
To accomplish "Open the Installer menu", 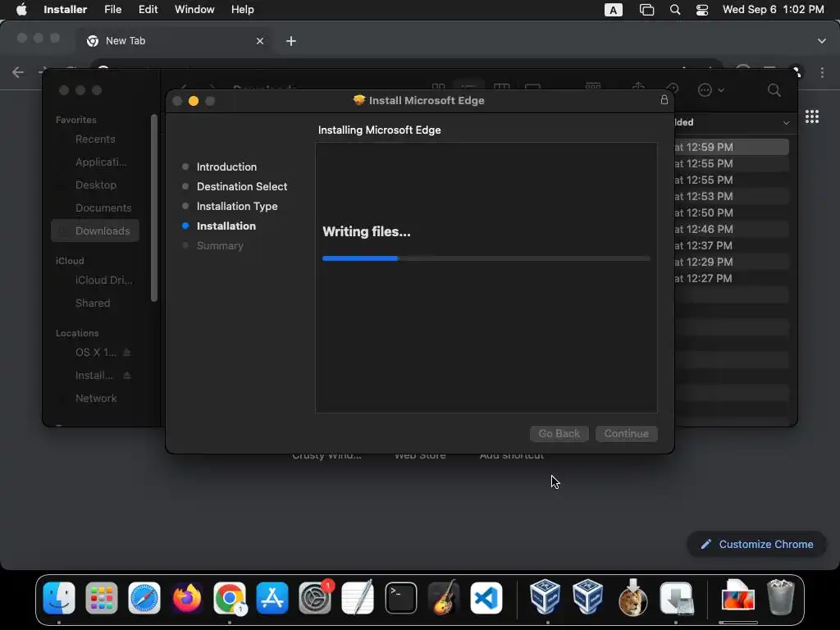I will tap(66, 10).
